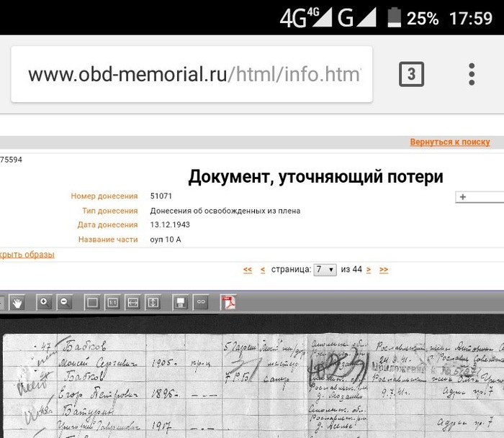504x438 pixels.
Task: Open the page number dropdown showing 7
Action: click(325, 270)
